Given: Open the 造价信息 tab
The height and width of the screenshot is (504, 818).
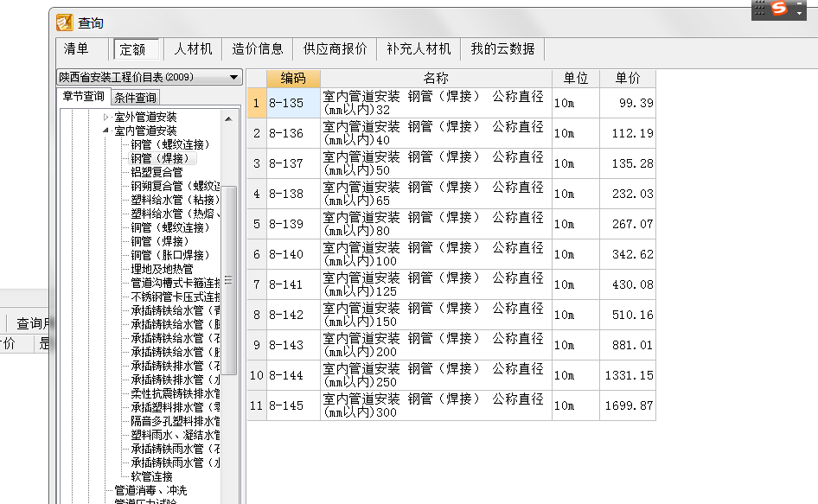Looking at the screenshot, I should click(257, 49).
